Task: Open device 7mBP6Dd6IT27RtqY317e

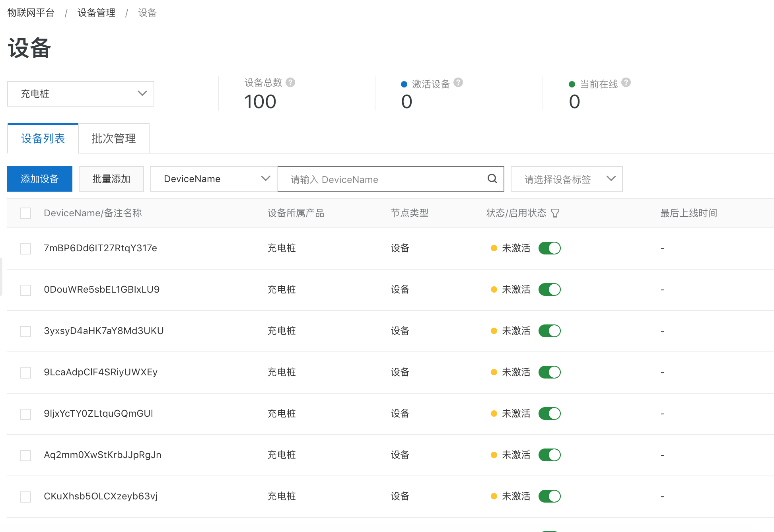Action: pos(101,248)
